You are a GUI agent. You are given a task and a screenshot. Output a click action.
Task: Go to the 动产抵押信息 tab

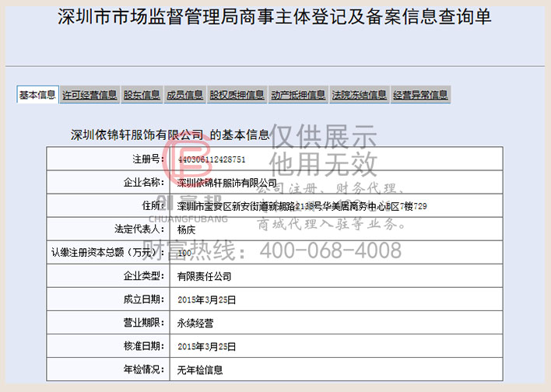[x=298, y=95]
